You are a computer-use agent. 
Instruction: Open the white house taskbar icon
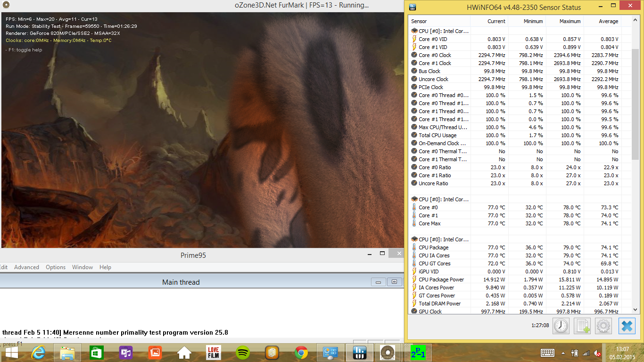184,353
